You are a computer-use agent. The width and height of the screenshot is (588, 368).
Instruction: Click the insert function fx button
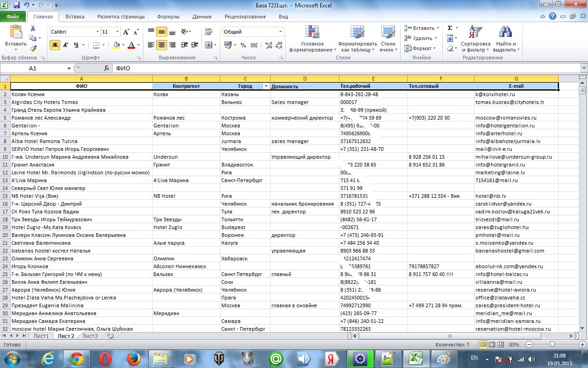pyautogui.click(x=107, y=68)
